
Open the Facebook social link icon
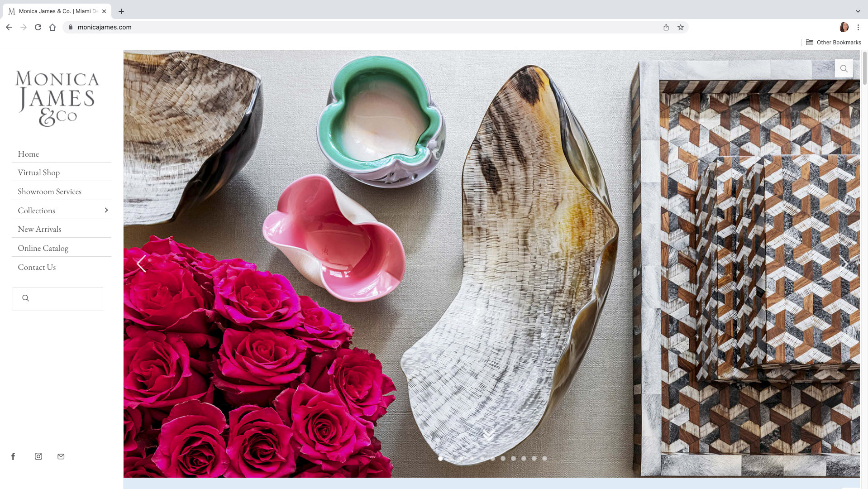click(13, 456)
